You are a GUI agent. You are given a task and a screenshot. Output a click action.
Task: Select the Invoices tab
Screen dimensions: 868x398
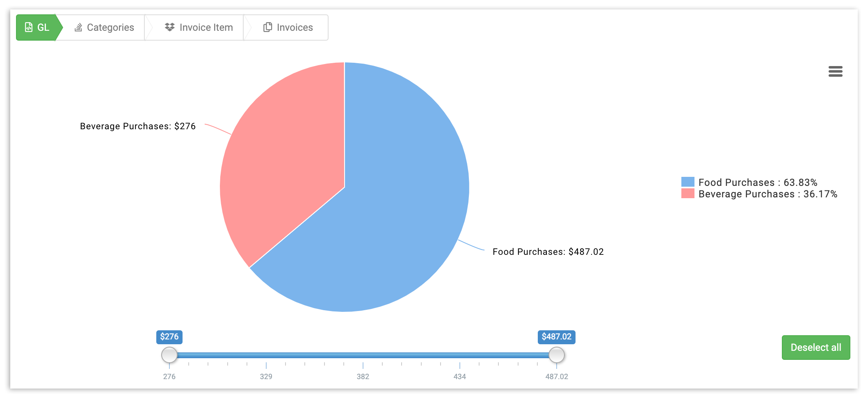[x=288, y=27]
